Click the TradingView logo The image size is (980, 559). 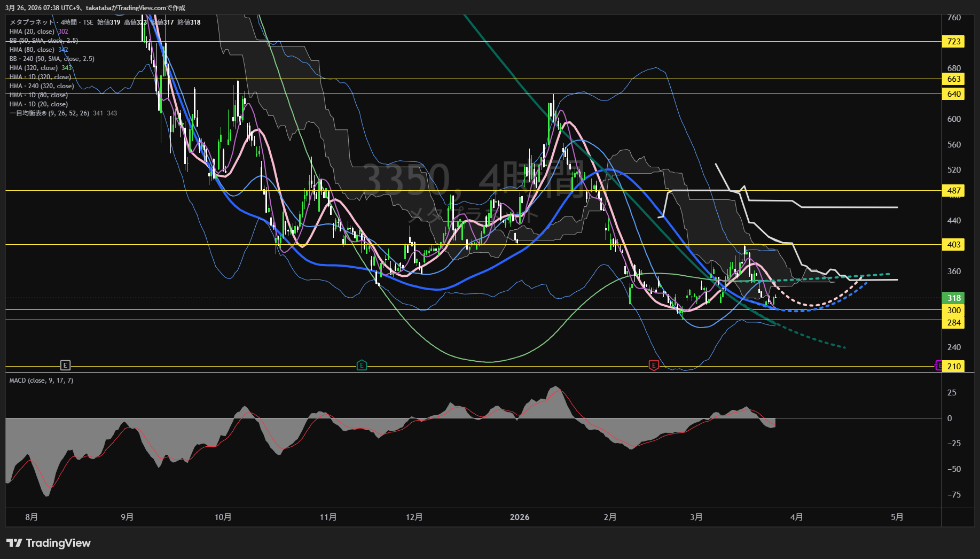49,543
